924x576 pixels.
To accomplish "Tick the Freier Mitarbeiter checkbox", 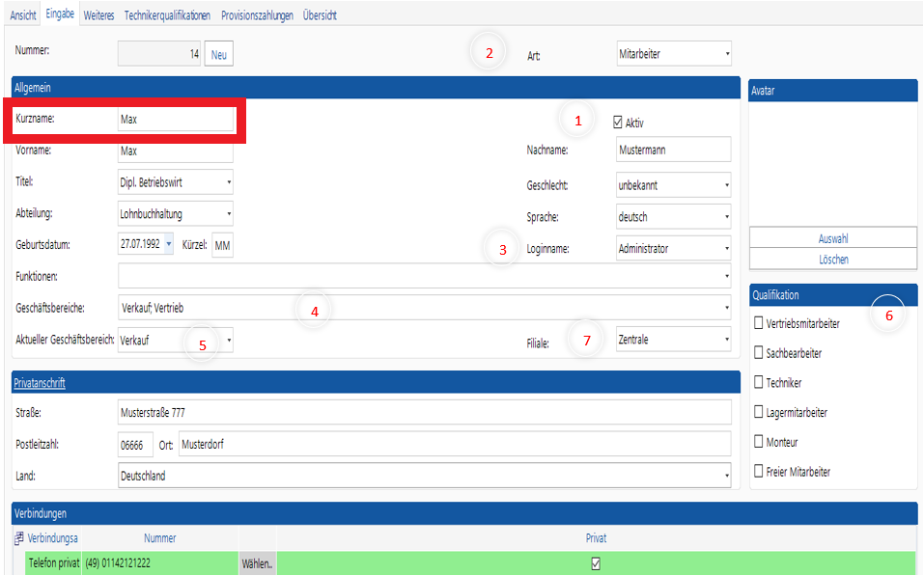I will click(x=759, y=472).
